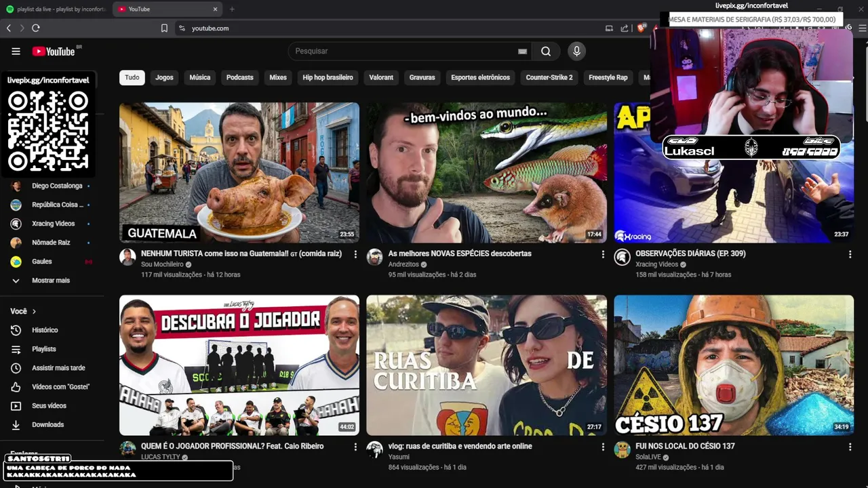The height and width of the screenshot is (488, 868).
Task: Select the Música filter chip
Action: (x=200, y=77)
